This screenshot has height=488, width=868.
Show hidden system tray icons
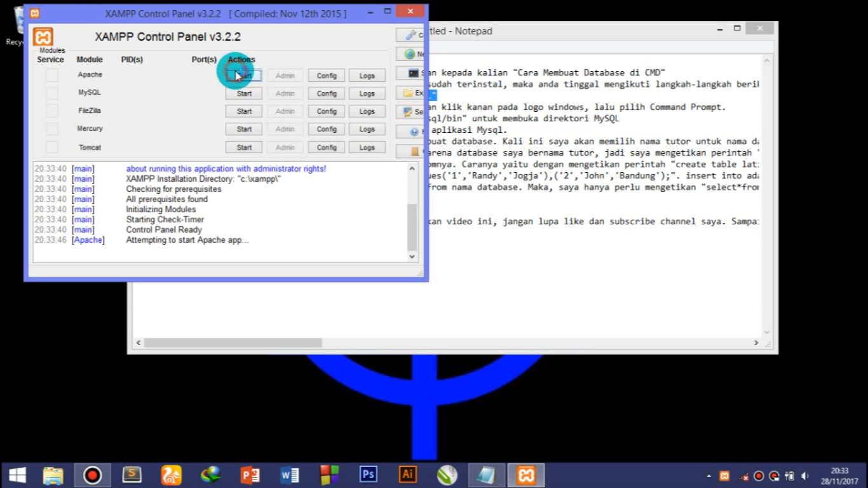tap(709, 476)
